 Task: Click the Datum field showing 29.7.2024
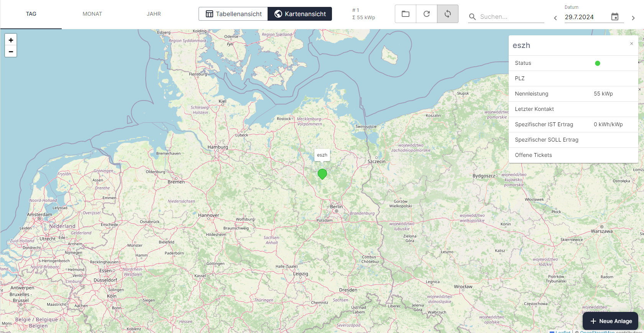coord(586,17)
